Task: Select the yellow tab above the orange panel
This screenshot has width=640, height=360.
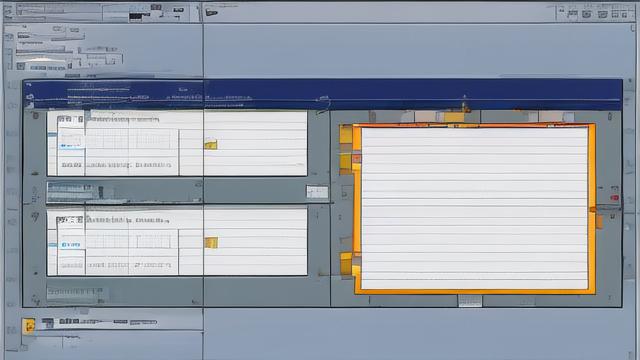Action: (454, 117)
